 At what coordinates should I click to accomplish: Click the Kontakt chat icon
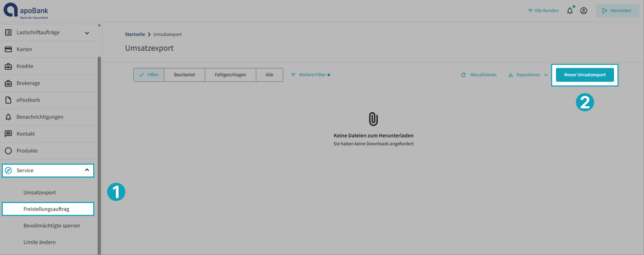[8, 134]
